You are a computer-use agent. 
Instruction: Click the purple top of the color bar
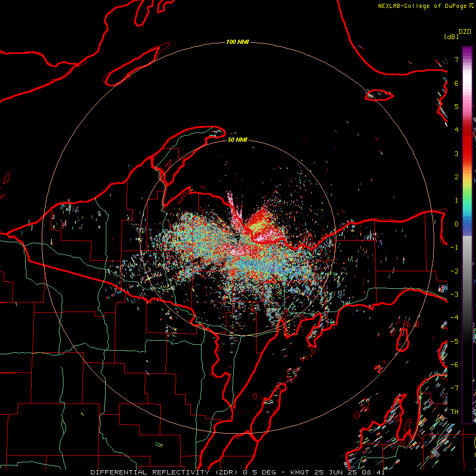467,51
